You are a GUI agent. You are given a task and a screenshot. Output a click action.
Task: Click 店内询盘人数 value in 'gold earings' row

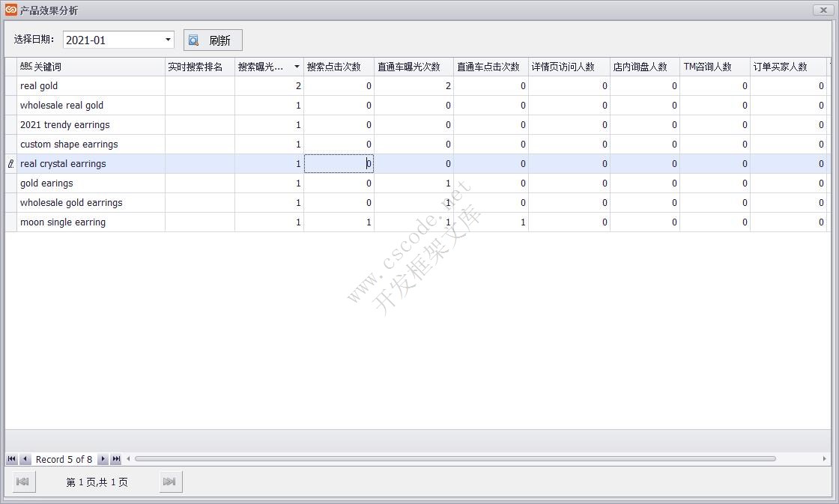tap(645, 183)
